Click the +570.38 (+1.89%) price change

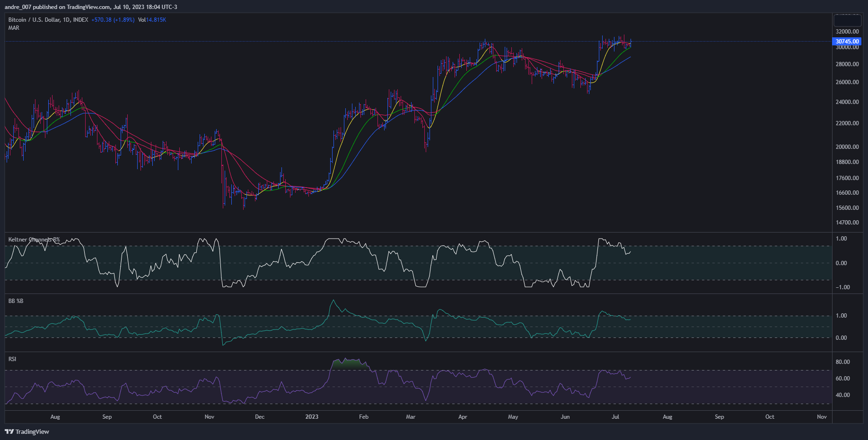point(113,20)
